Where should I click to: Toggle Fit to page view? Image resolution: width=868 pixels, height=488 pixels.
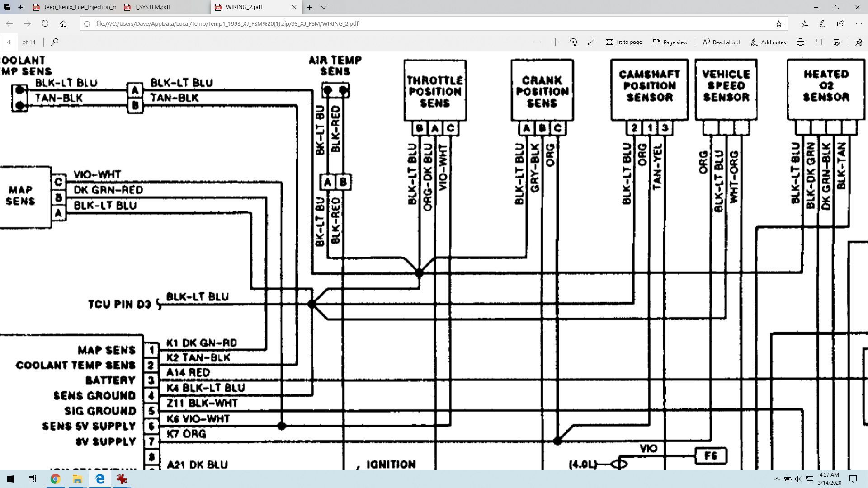[x=624, y=42]
